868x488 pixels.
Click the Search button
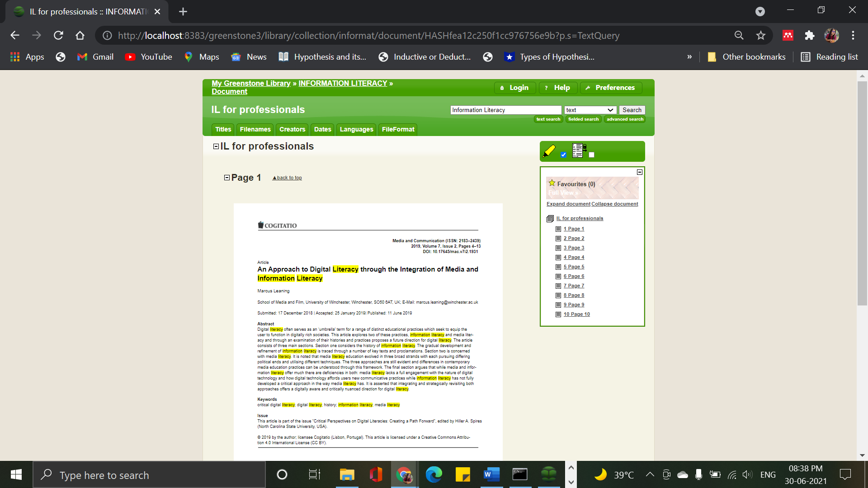(x=632, y=110)
